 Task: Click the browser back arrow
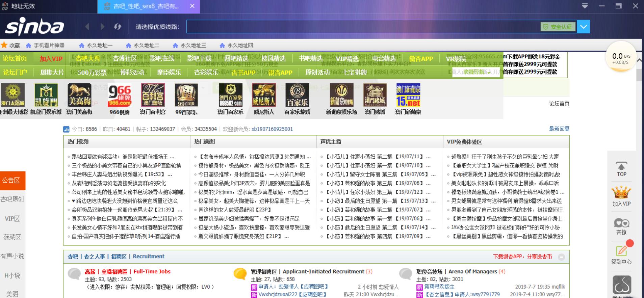coord(87,27)
